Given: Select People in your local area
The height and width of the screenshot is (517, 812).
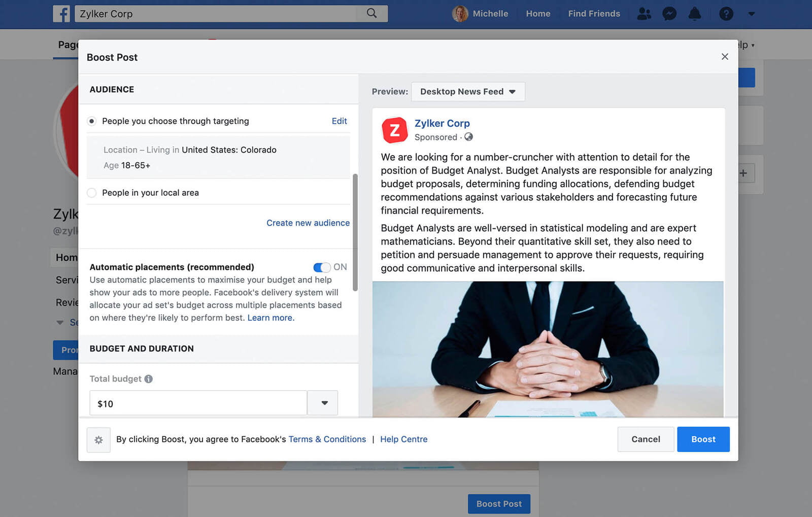Looking at the screenshot, I should click(x=92, y=193).
